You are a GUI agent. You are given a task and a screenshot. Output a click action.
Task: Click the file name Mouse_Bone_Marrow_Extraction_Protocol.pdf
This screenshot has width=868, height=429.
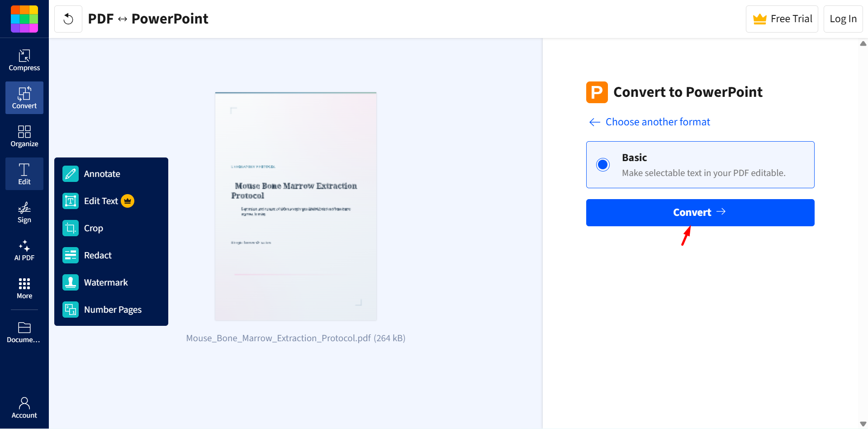point(279,338)
